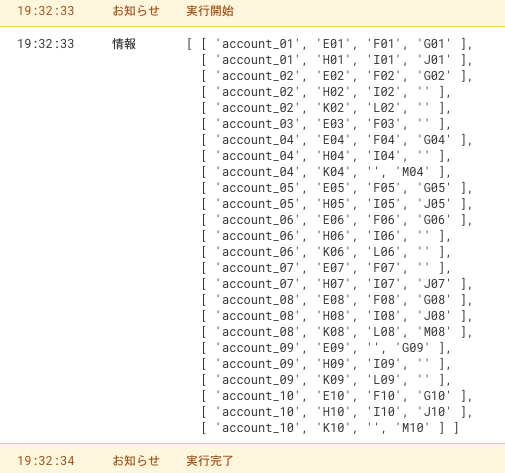Click the お知らせ label in the top row
The height and width of the screenshot is (473, 505).
coord(136,11)
